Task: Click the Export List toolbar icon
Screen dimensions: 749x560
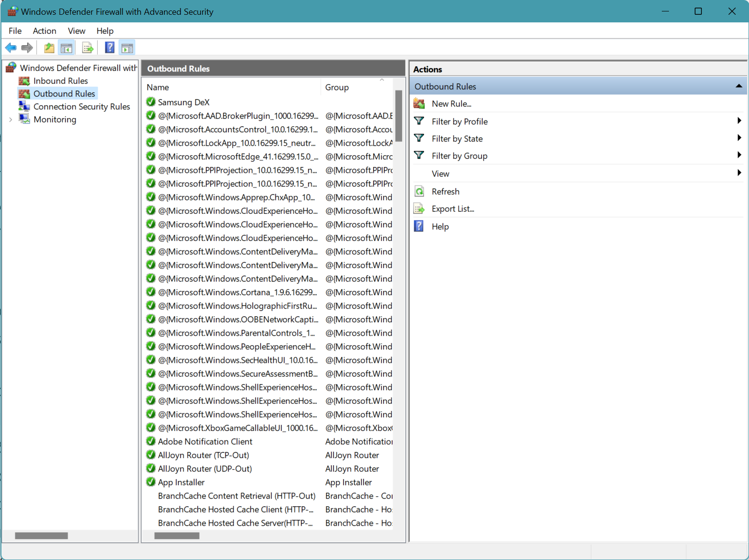Action: (x=88, y=48)
